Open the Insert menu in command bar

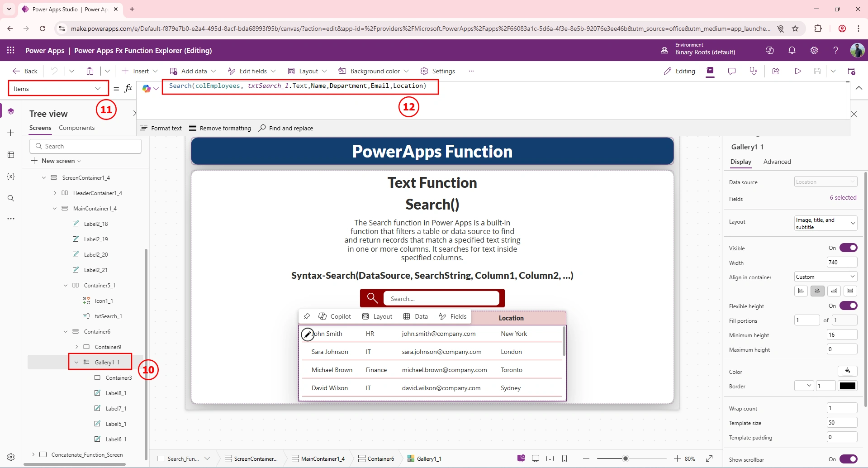pyautogui.click(x=140, y=71)
